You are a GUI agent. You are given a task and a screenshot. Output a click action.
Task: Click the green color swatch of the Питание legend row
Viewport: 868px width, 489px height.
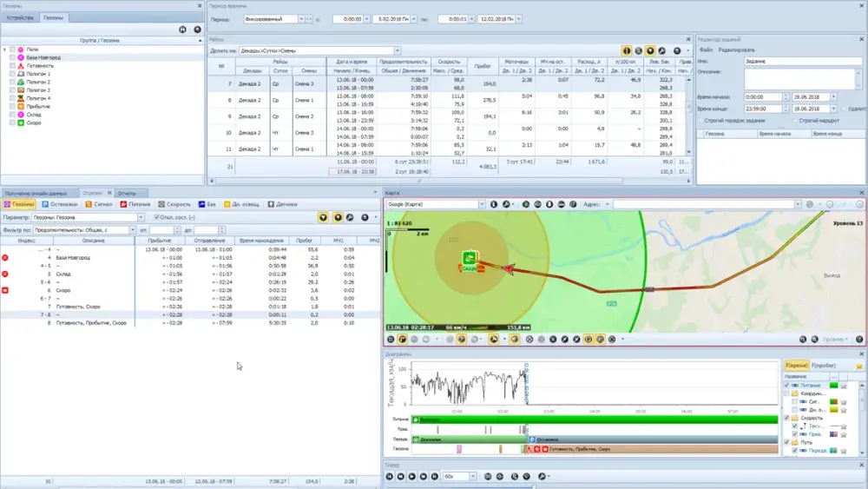833,386
